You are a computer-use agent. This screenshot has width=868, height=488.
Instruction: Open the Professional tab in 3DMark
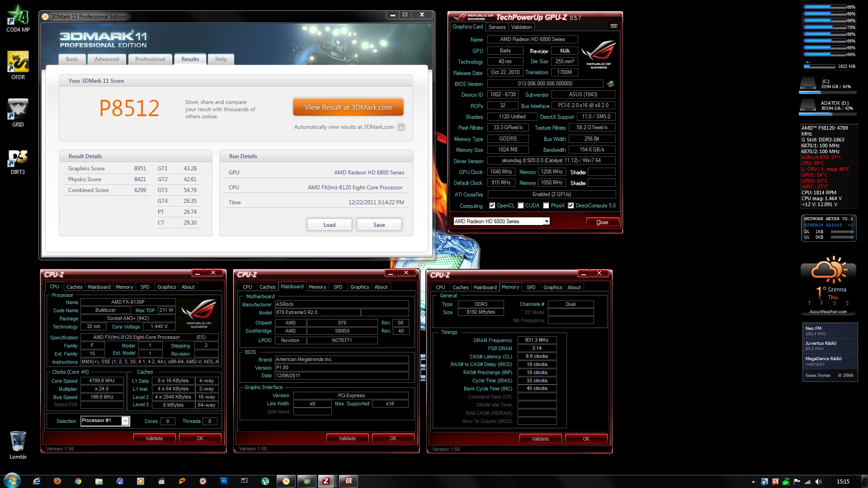coord(150,59)
